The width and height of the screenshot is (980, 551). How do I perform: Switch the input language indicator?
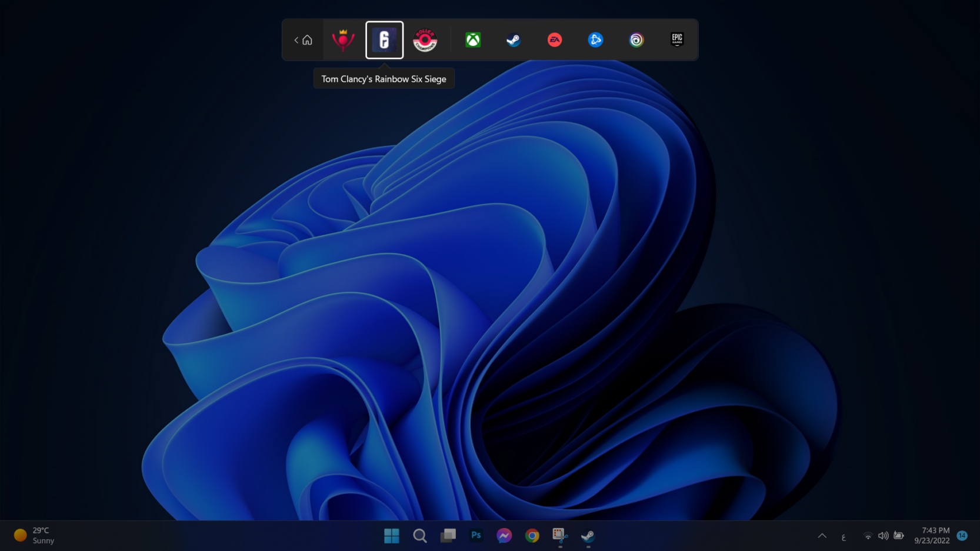point(844,537)
